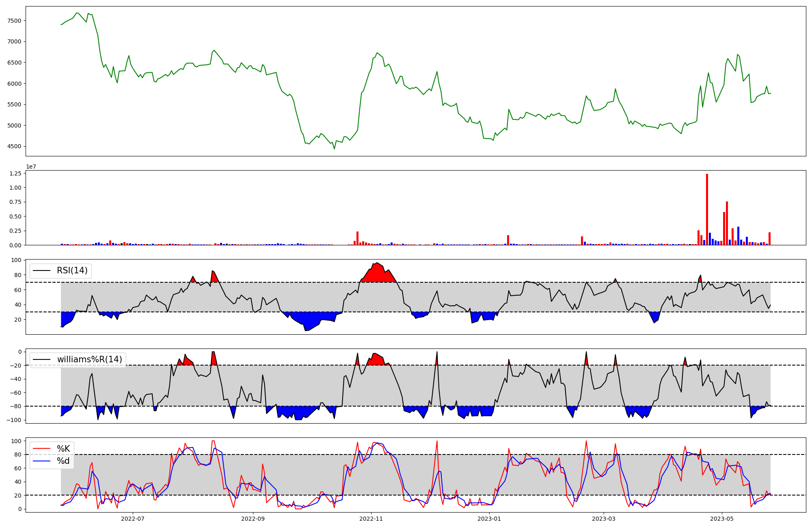Click the 2023-05 x-axis date label

point(722,519)
